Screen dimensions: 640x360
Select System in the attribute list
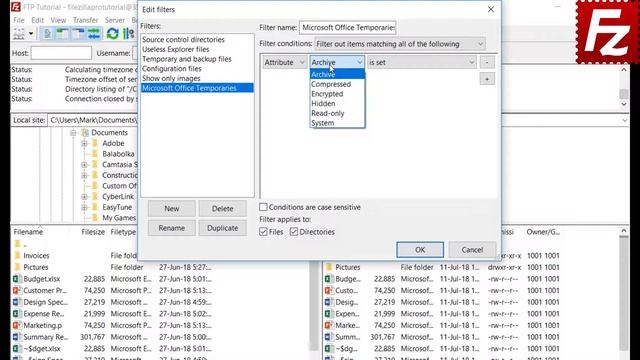pos(337,123)
